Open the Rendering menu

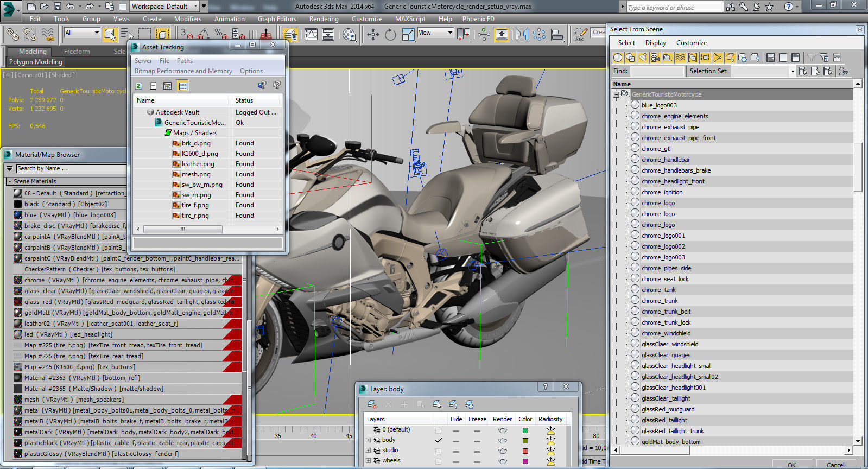[324, 18]
